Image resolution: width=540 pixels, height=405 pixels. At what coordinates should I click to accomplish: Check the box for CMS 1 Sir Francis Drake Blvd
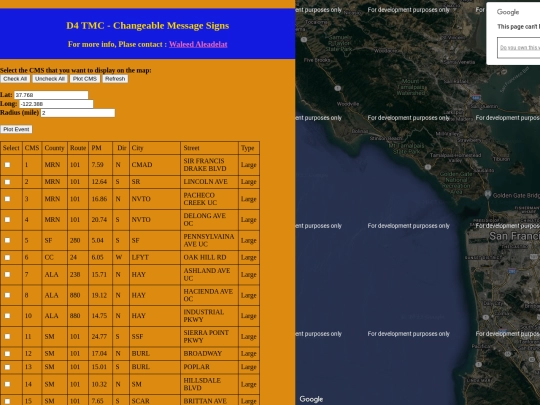(x=7, y=165)
